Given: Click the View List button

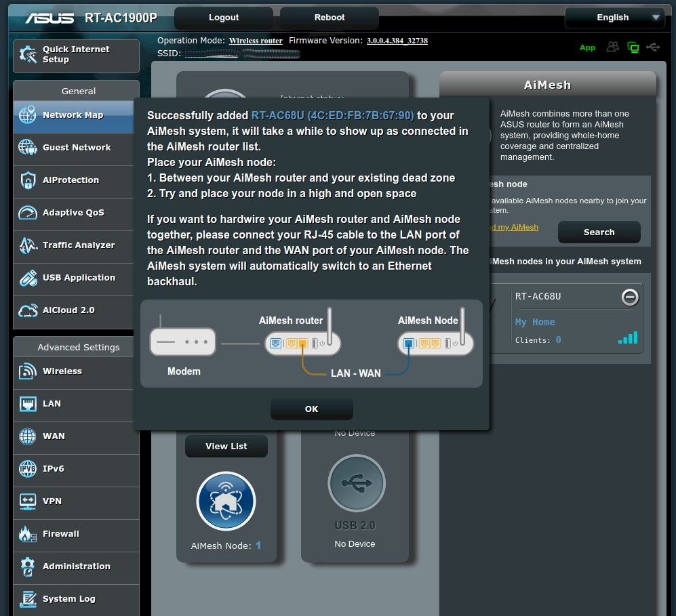Looking at the screenshot, I should click(x=226, y=447).
